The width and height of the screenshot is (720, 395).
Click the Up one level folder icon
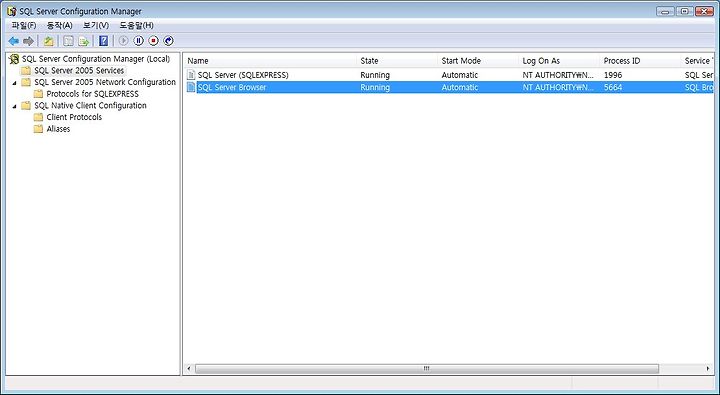point(49,41)
